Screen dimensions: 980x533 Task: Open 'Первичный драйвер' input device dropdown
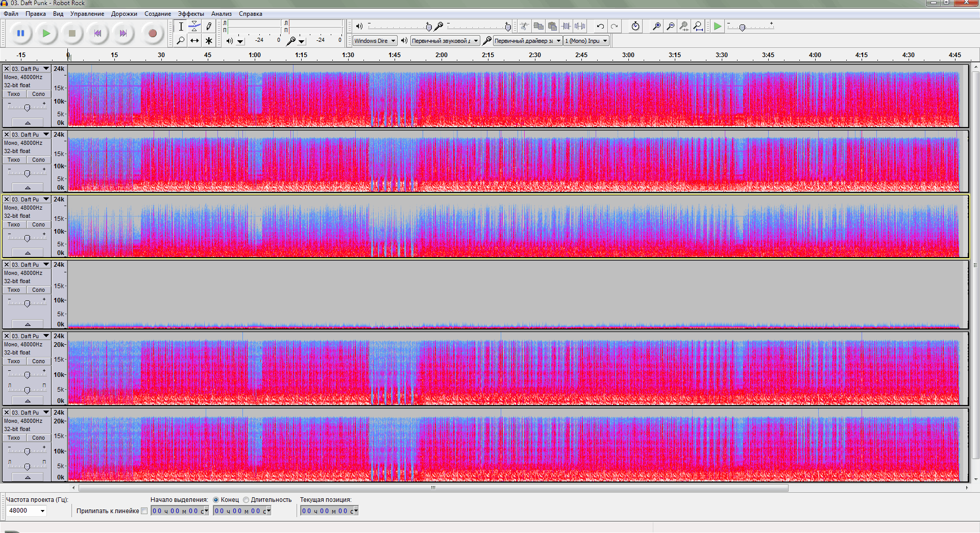[x=528, y=41]
